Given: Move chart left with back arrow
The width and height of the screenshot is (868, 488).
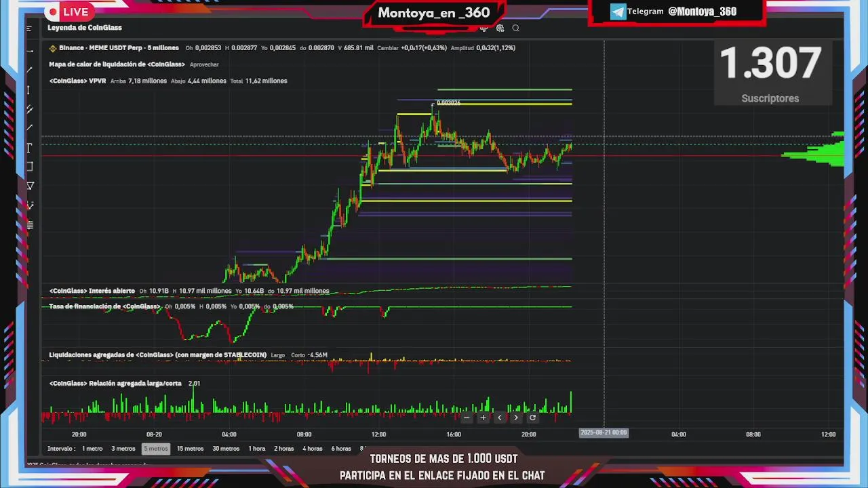Looking at the screenshot, I should pos(500,418).
